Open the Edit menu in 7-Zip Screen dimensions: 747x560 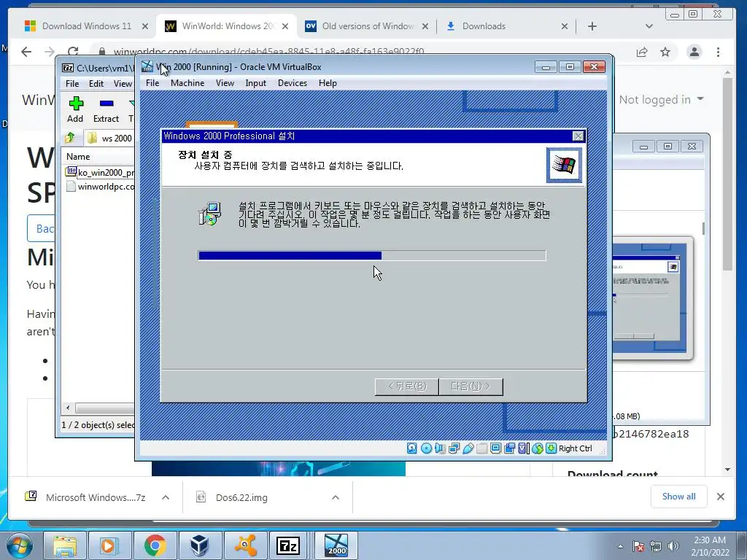point(96,83)
